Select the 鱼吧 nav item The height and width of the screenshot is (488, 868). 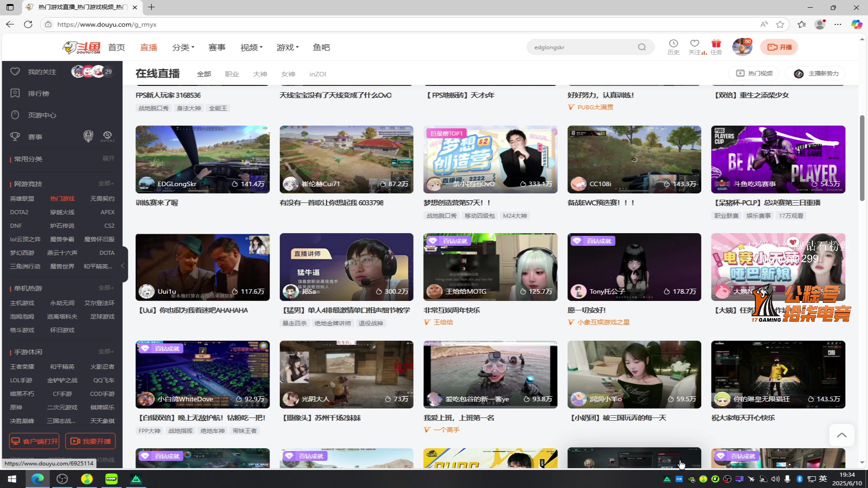321,47
